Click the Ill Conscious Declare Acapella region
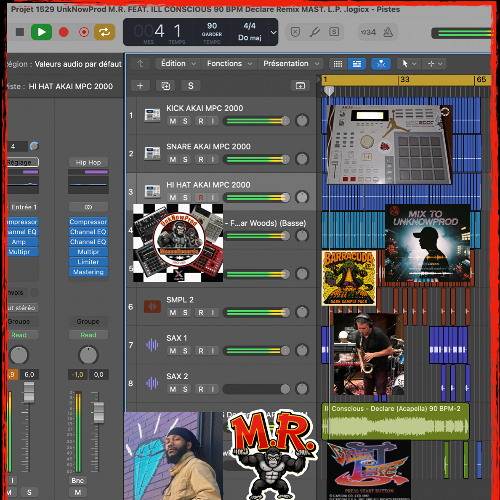Screen dimensions: 500x500 [395, 422]
